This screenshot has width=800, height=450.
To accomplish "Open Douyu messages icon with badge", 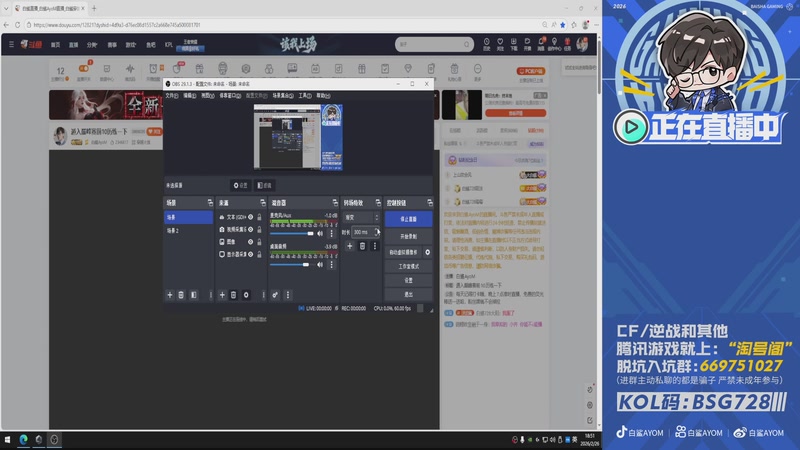I will pyautogui.click(x=541, y=44).
